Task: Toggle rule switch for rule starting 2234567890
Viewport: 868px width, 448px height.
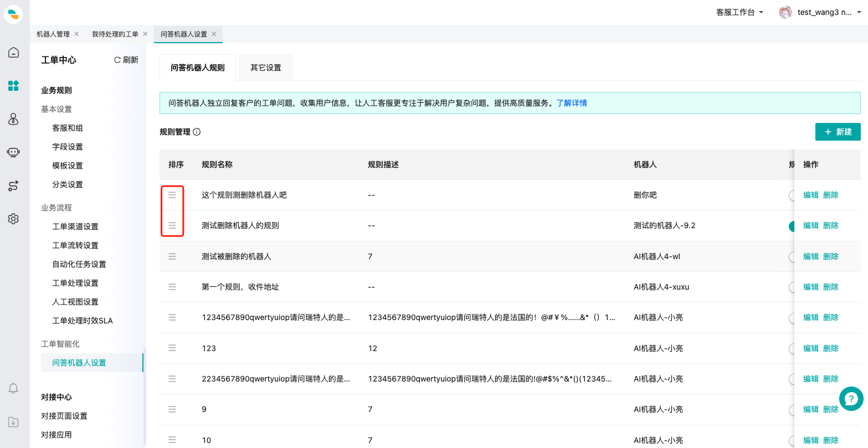Action: [x=792, y=379]
